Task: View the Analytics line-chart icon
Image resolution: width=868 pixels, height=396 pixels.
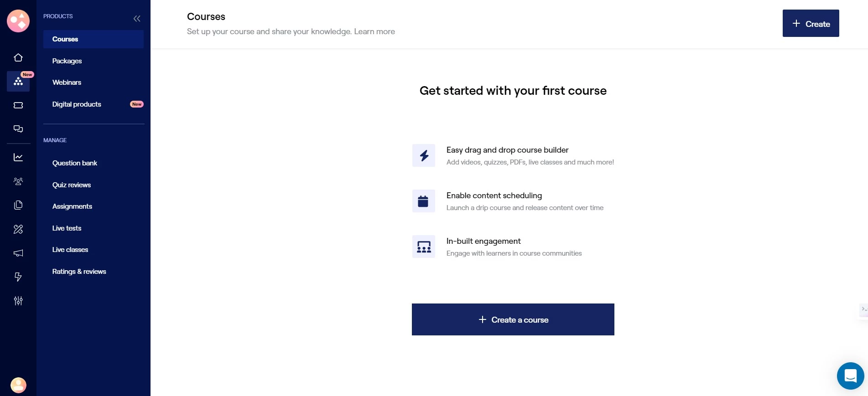Action: [x=18, y=157]
